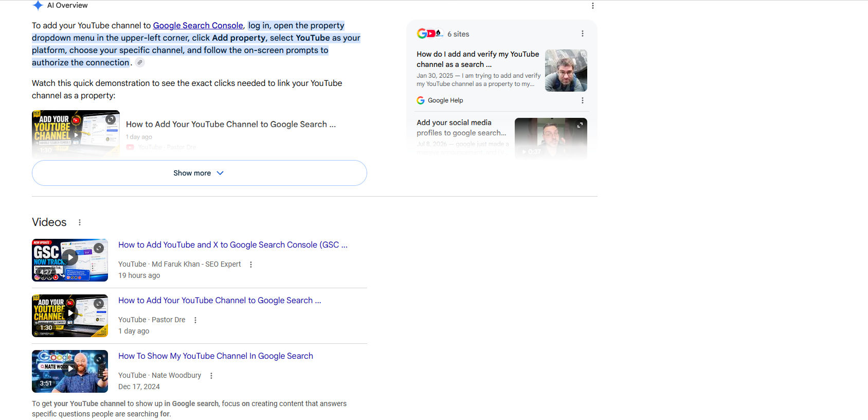Open the options menu for Pastor Dre video
The height and width of the screenshot is (420, 868).
[x=195, y=320]
